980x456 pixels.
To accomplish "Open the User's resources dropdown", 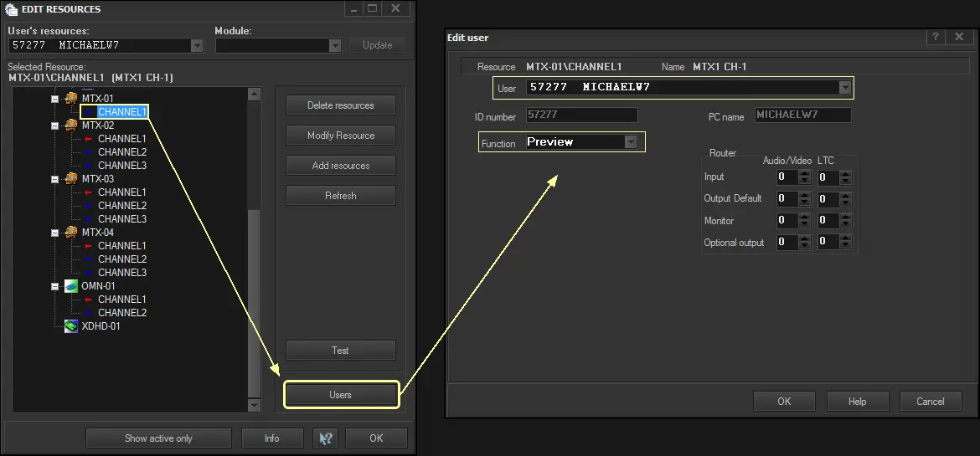I will [197, 46].
